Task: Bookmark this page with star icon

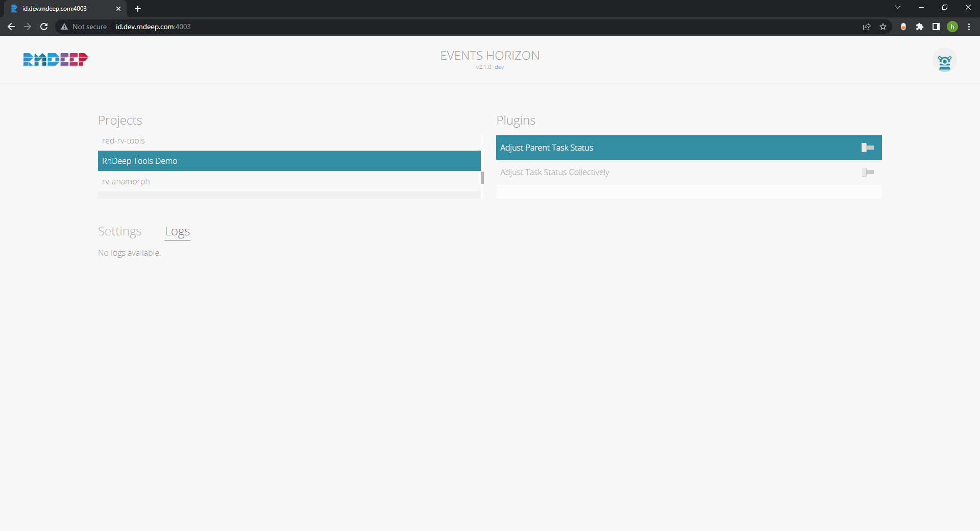Action: click(883, 27)
